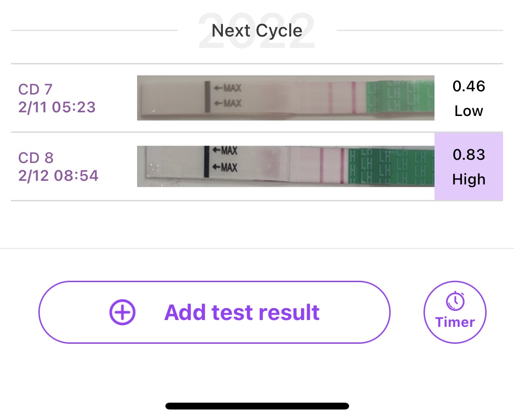514x420 pixels.
Task: Tap the stopwatch icon above Timer
Action: click(455, 301)
